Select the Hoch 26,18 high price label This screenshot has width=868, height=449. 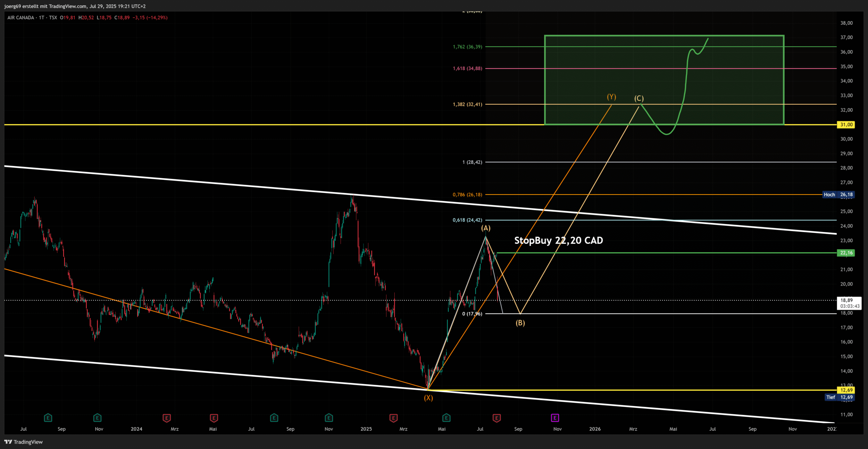pyautogui.click(x=838, y=194)
